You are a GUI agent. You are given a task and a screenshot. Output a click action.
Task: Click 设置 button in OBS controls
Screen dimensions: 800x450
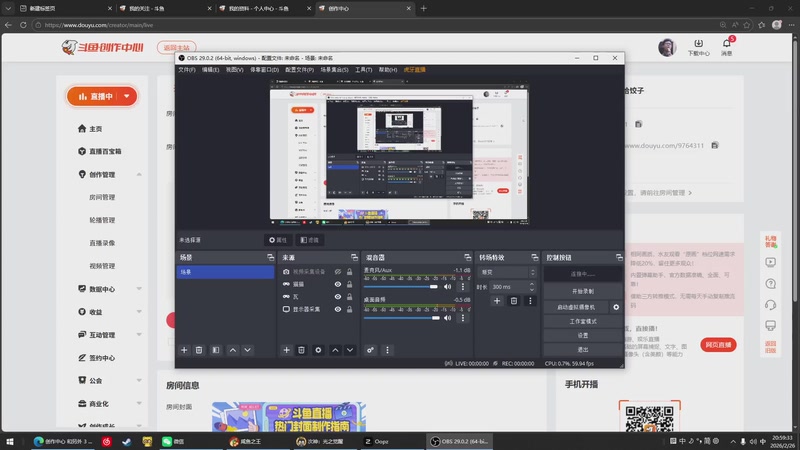[x=583, y=335]
